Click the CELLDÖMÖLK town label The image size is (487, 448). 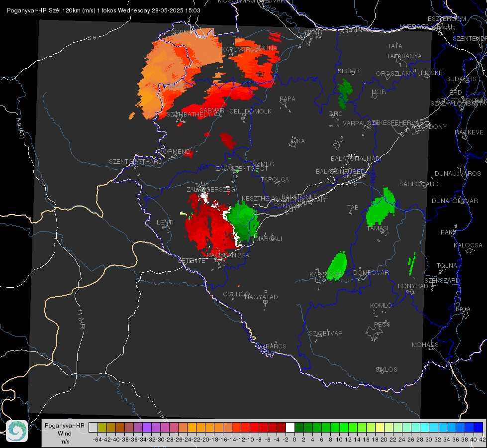tap(251, 112)
